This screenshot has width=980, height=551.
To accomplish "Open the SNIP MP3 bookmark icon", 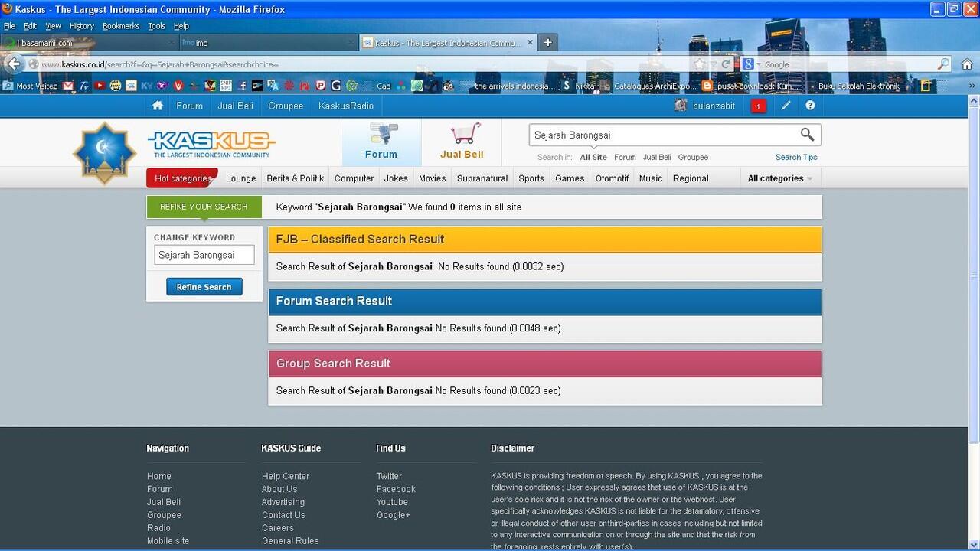I will pos(226,86).
